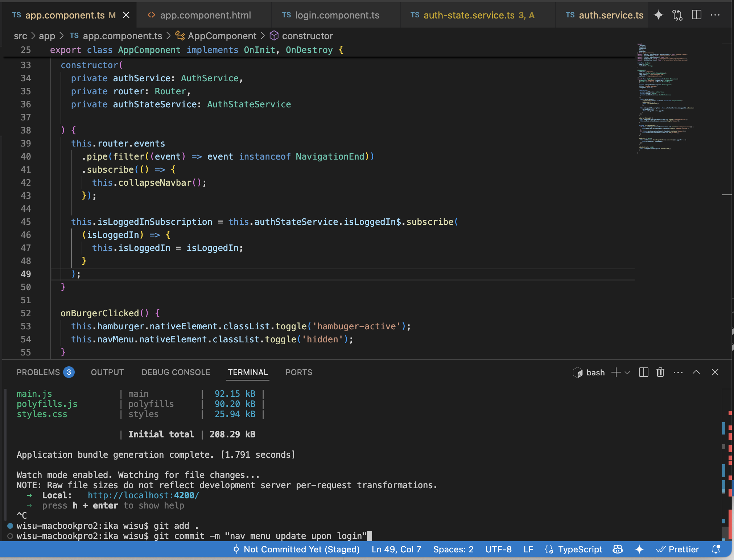Click the sparkle AI icon in status bar

pyautogui.click(x=639, y=549)
